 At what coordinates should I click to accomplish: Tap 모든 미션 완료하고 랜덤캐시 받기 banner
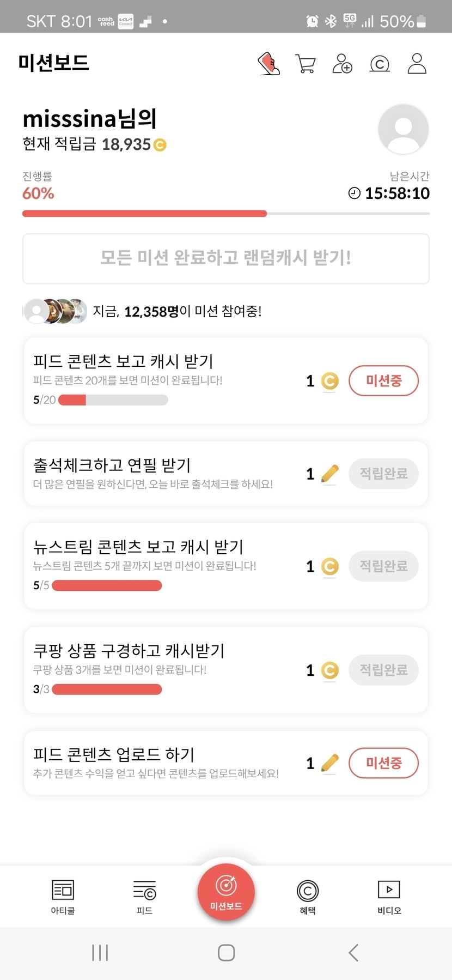point(226,258)
